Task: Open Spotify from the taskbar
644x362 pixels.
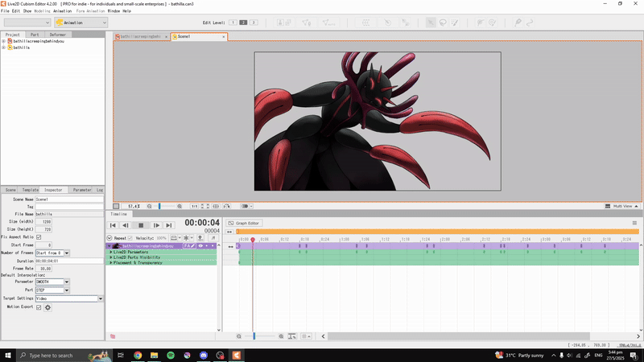Action: [x=171, y=356]
